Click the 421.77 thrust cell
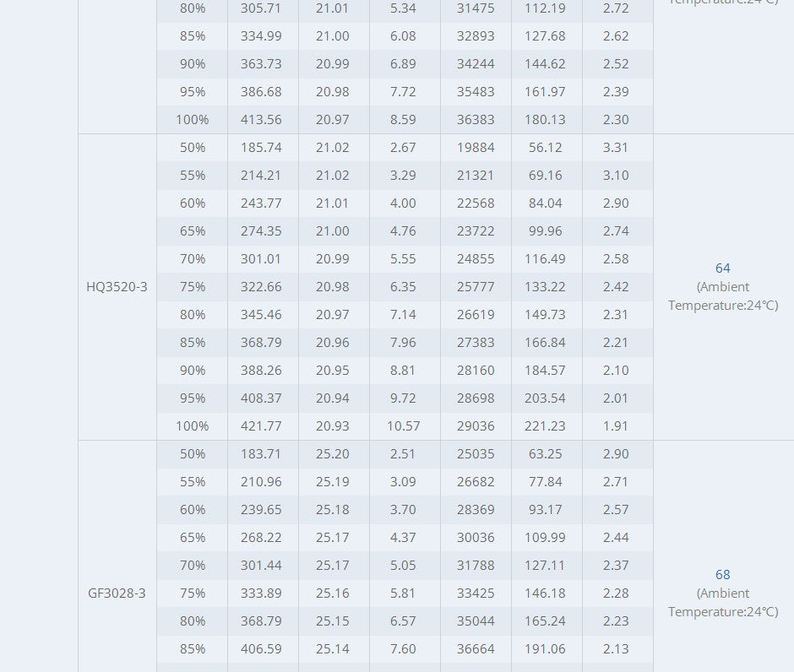This screenshot has height=672, width=794. (x=263, y=426)
